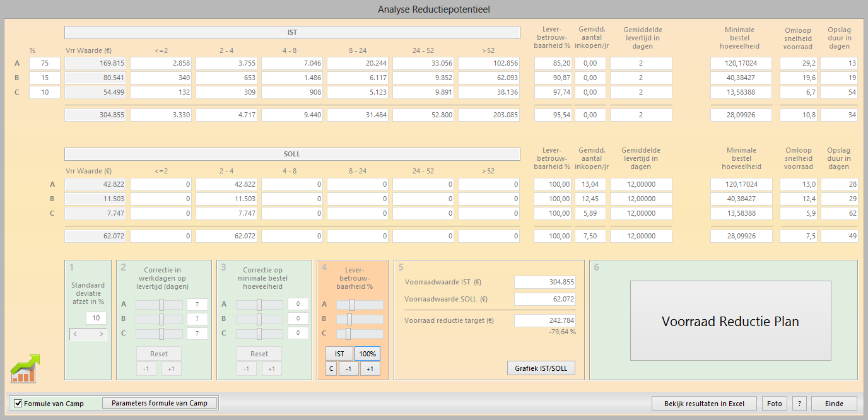
Task: Click Einde to close the analysis
Action: pyautogui.click(x=834, y=404)
